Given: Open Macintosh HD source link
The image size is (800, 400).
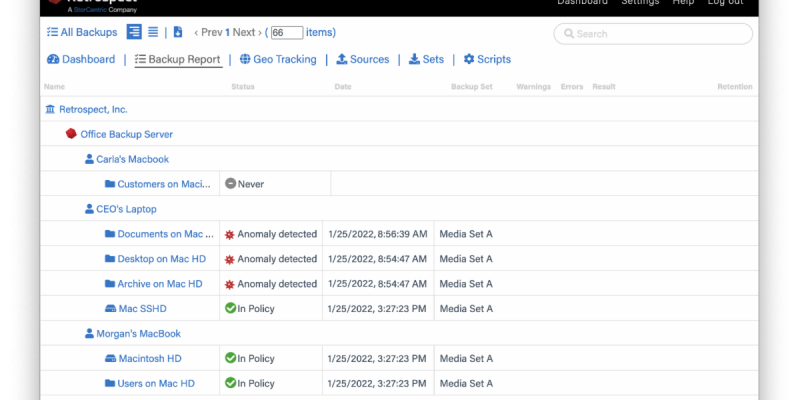Looking at the screenshot, I should tap(150, 359).
